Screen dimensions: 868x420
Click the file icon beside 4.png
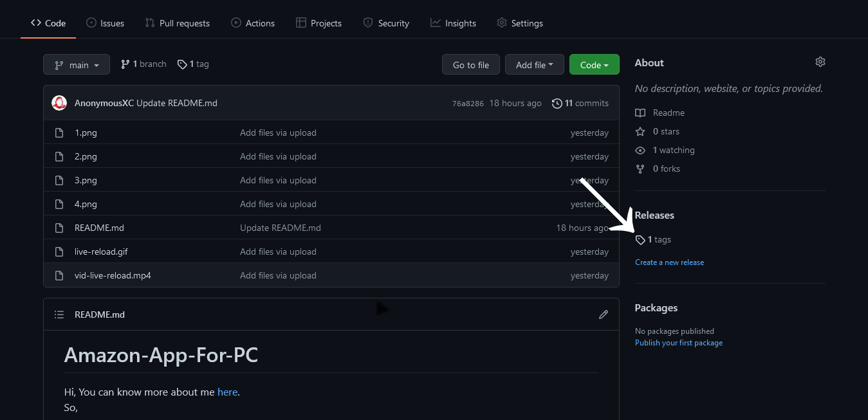tap(59, 204)
